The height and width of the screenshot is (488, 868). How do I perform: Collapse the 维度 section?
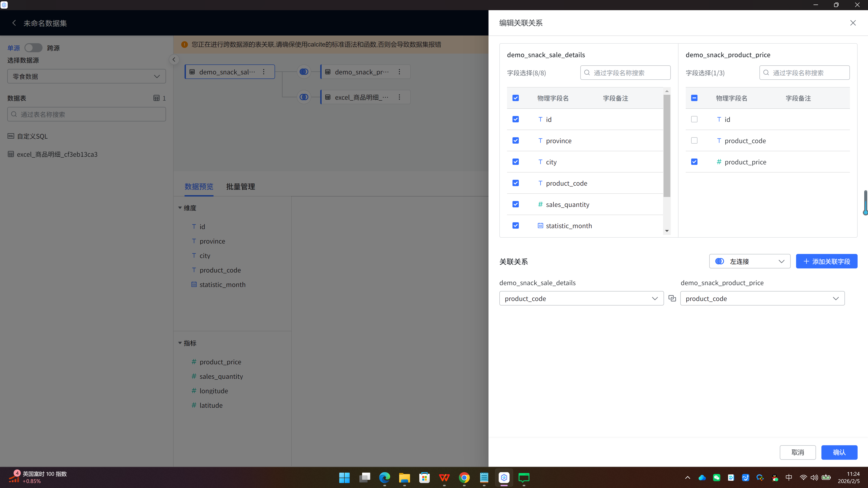pyautogui.click(x=180, y=208)
